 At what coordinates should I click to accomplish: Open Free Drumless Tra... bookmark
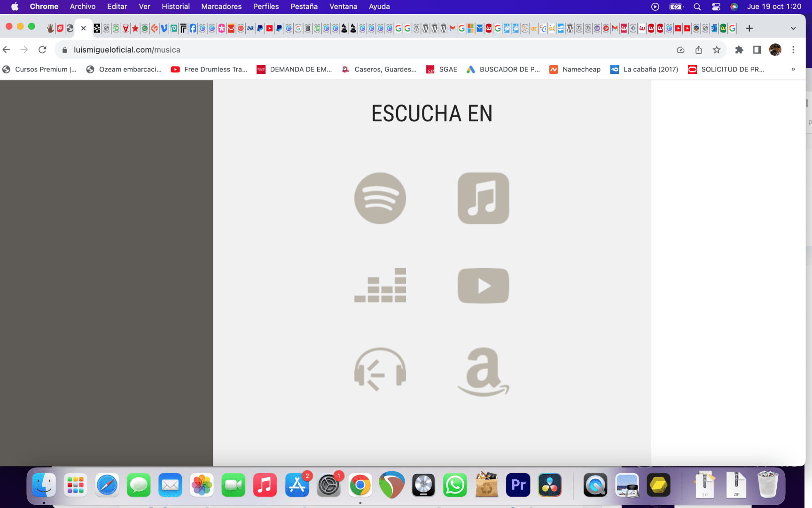pyautogui.click(x=209, y=69)
